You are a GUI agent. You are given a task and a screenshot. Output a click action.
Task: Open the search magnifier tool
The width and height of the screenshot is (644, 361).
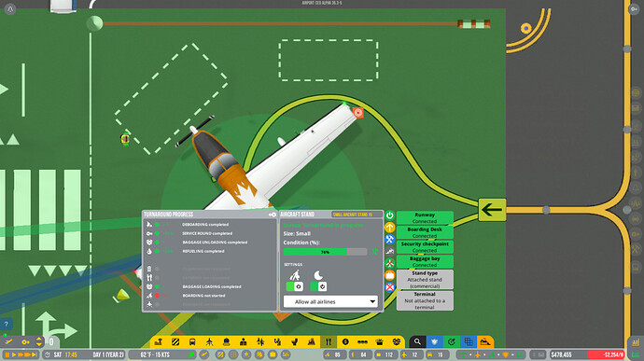click(x=417, y=341)
